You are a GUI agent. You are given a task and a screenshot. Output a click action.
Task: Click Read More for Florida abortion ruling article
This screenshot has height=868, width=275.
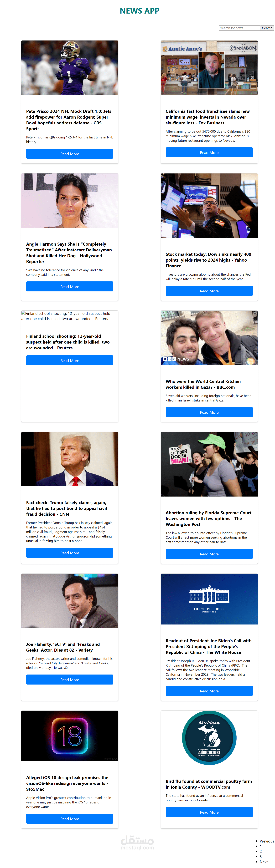209,554
